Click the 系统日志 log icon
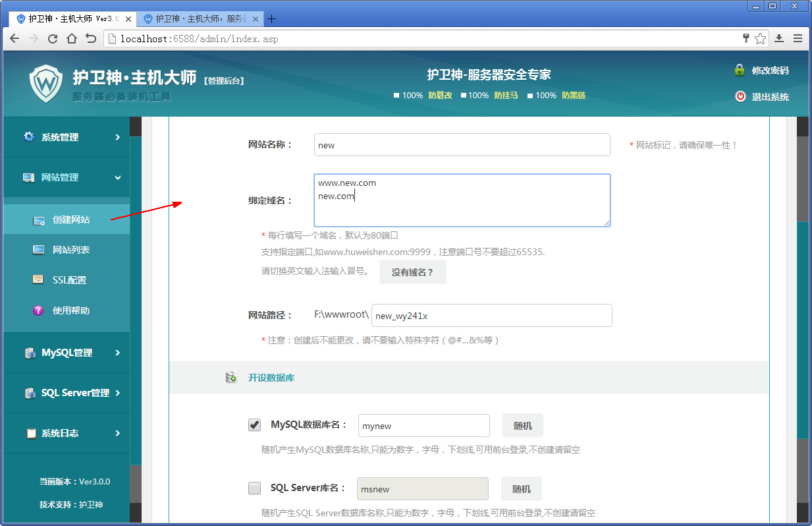Image resolution: width=812 pixels, height=526 pixels. tap(31, 433)
